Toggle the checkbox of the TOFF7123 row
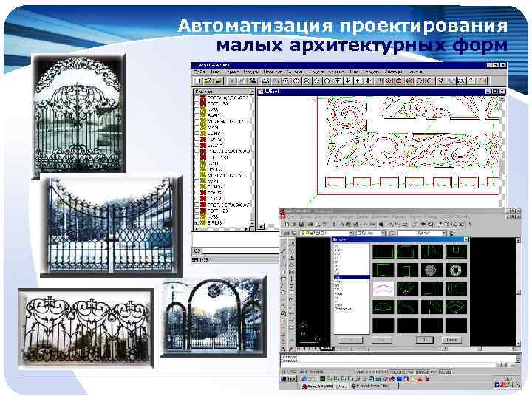This screenshot has width=532, height=399. [197, 211]
